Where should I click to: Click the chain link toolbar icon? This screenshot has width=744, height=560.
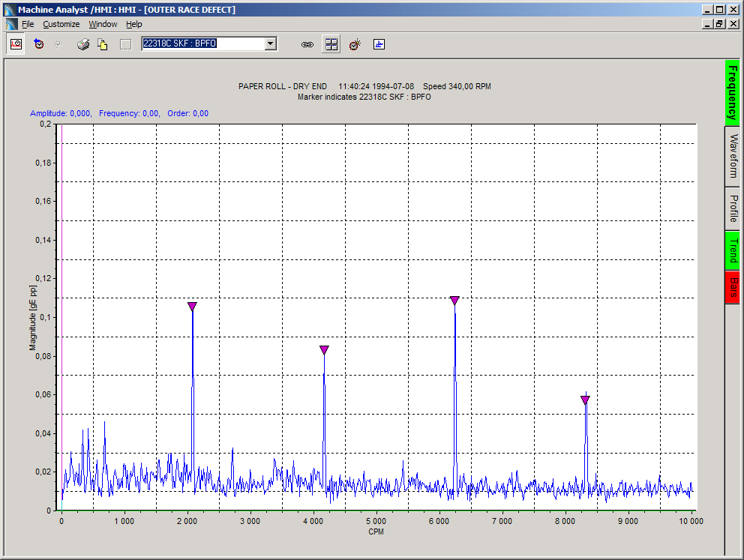click(x=307, y=44)
